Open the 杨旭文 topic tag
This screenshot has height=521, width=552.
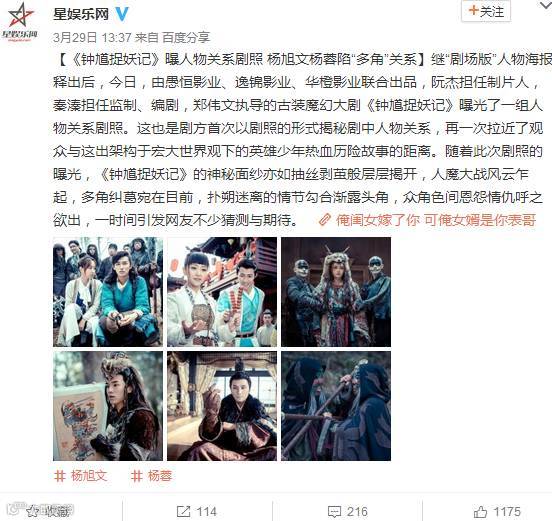pos(81,476)
